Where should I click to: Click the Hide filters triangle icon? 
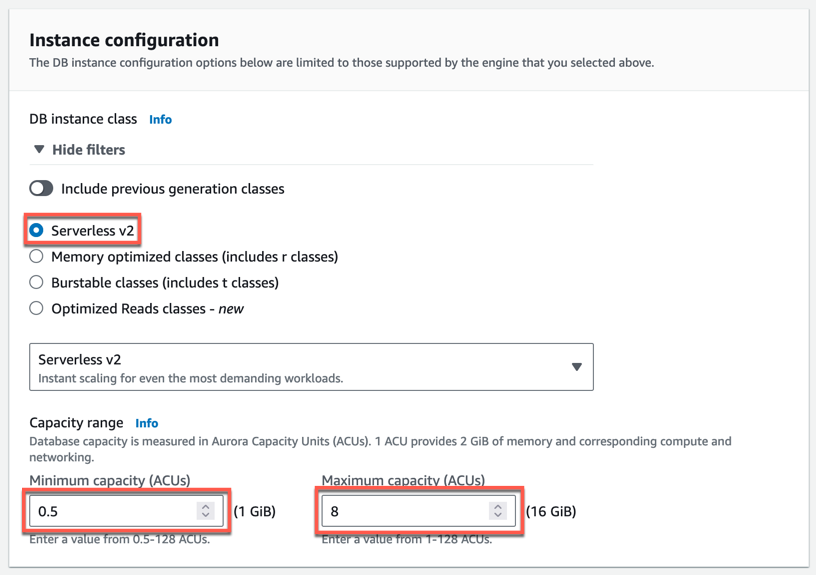39,150
